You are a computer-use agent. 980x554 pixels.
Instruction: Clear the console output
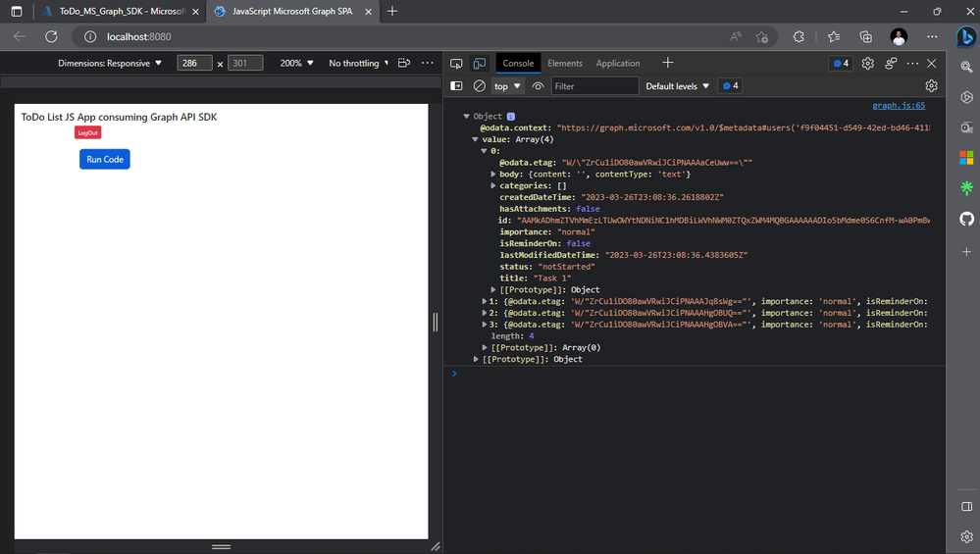point(480,86)
